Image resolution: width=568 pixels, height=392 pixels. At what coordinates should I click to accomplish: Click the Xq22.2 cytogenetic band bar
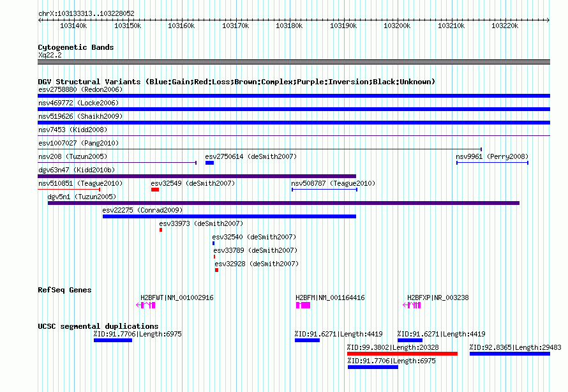294,62
